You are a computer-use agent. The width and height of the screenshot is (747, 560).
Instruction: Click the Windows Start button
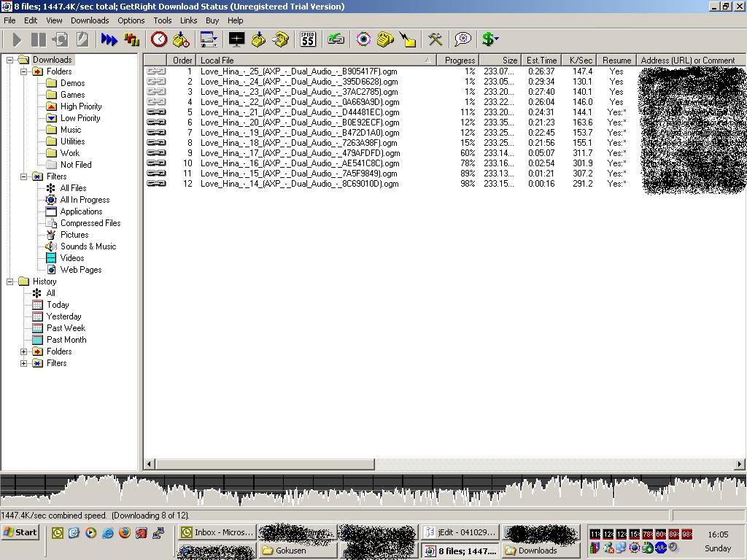(x=20, y=532)
